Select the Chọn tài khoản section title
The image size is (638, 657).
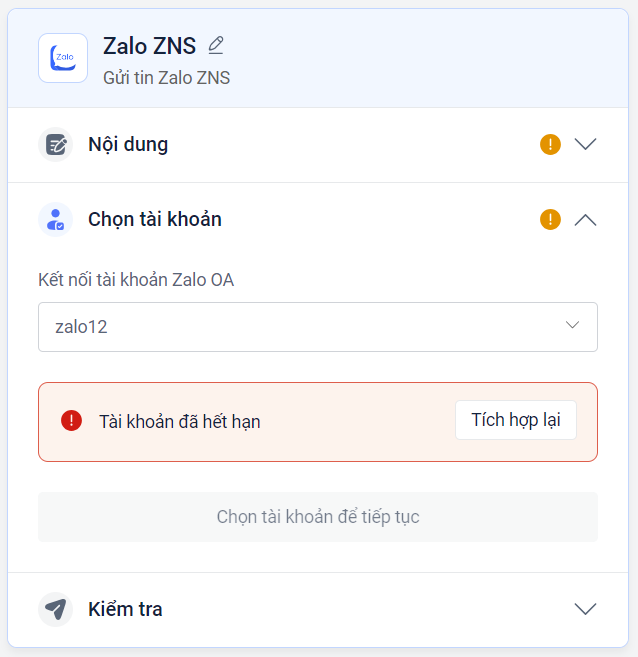(x=155, y=219)
